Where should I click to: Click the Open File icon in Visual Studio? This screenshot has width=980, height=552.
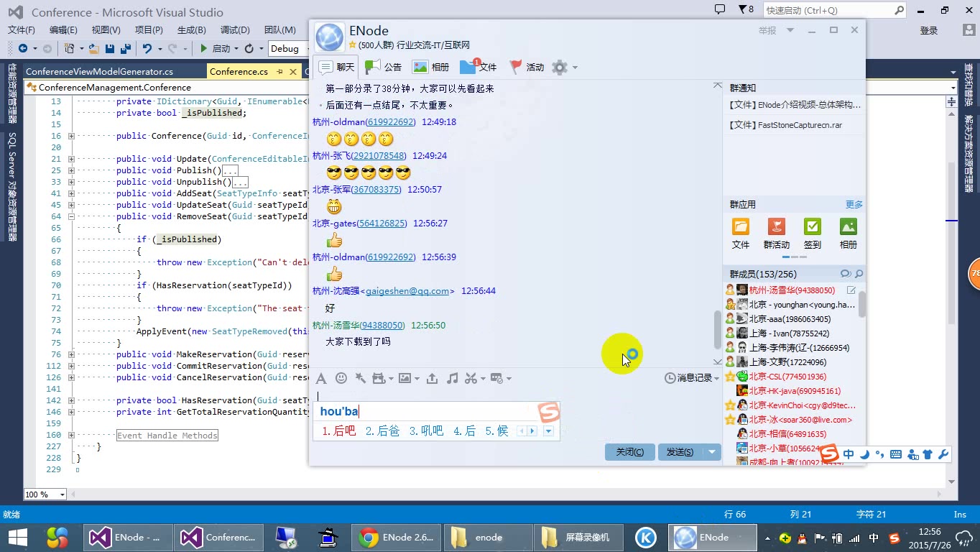[94, 48]
